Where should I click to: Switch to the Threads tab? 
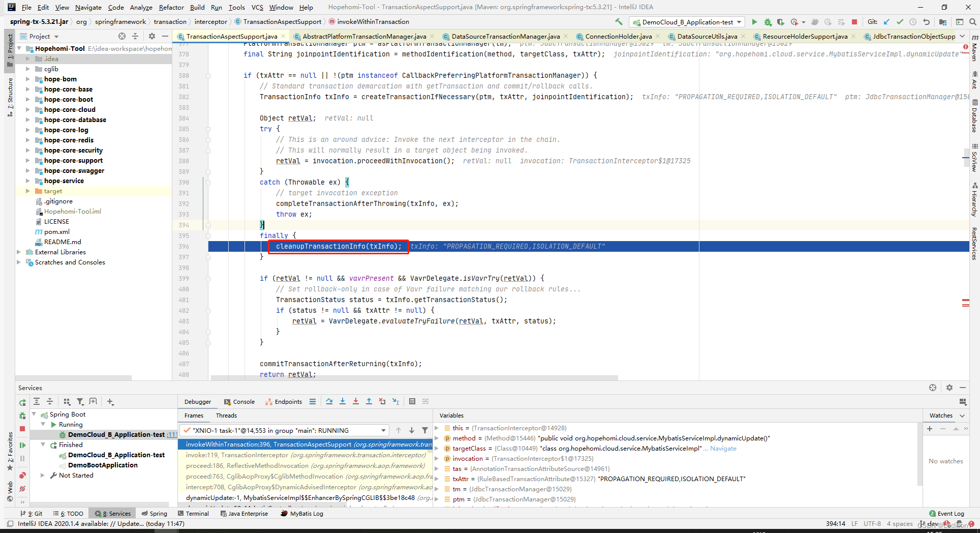[226, 416]
